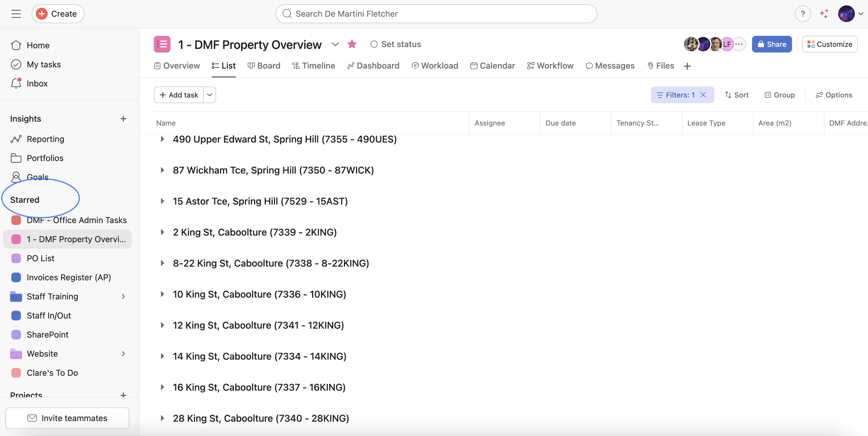Click the pink project list icon

162,44
